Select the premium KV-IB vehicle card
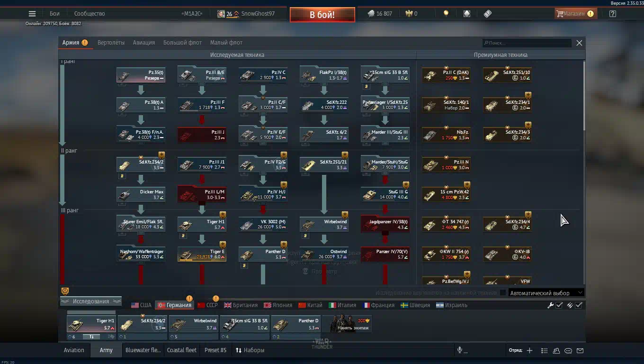The height and width of the screenshot is (364, 644). coord(507,255)
